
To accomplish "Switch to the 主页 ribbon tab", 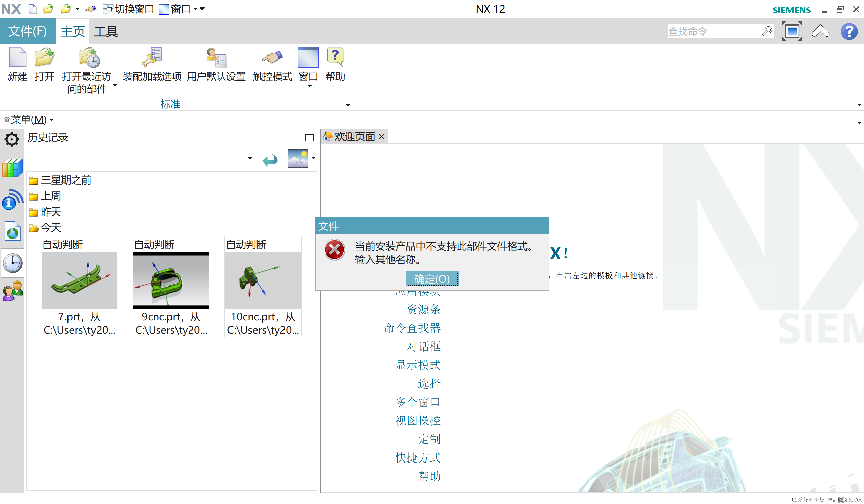I will [73, 31].
